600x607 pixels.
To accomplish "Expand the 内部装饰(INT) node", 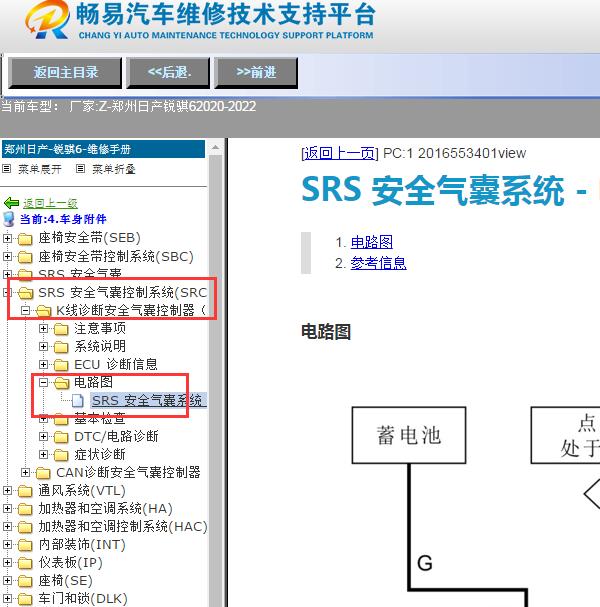I will pyautogui.click(x=7, y=545).
